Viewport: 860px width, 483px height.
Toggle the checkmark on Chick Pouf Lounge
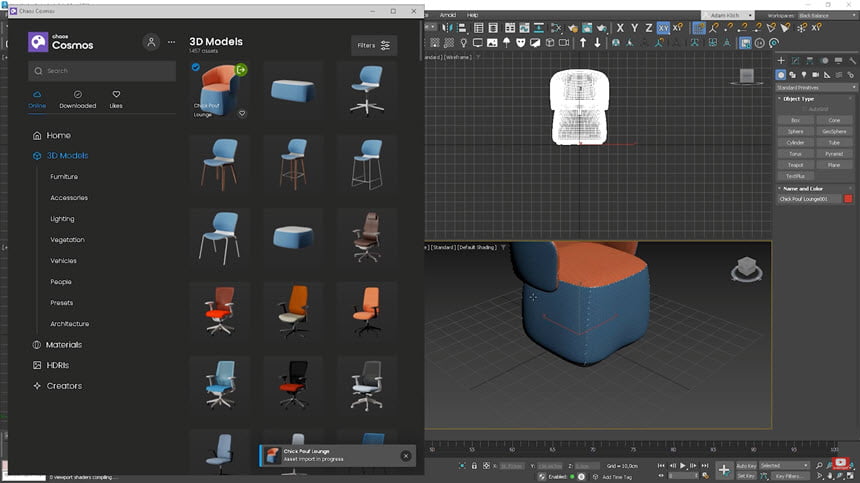pyautogui.click(x=196, y=67)
